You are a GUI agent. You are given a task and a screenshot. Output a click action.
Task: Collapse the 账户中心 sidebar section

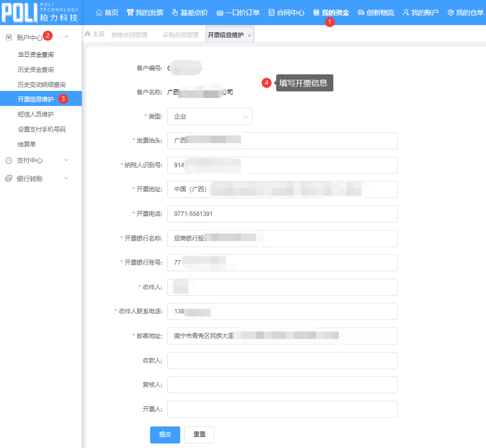66,37
